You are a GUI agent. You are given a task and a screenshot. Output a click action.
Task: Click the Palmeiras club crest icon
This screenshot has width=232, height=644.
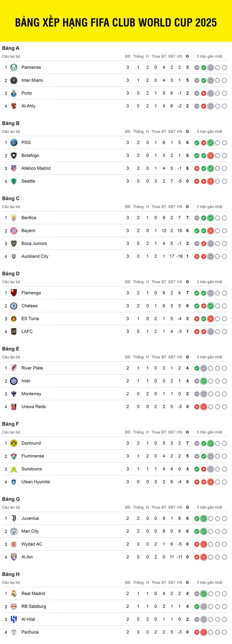pyautogui.click(x=14, y=68)
